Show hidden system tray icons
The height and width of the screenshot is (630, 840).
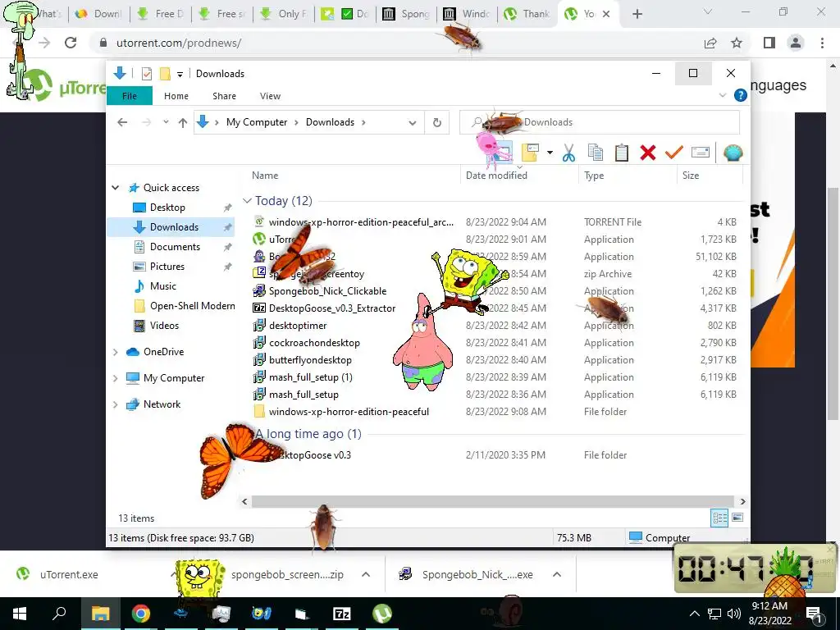click(694, 614)
